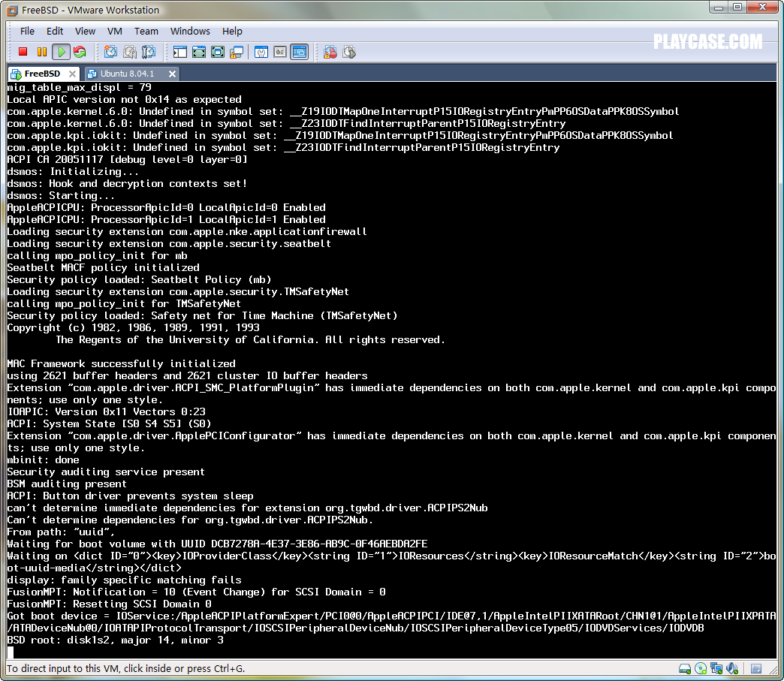The width and height of the screenshot is (784, 681).
Task: Click the 'Seatbelt MACF policy initialized' line
Action: (x=103, y=267)
